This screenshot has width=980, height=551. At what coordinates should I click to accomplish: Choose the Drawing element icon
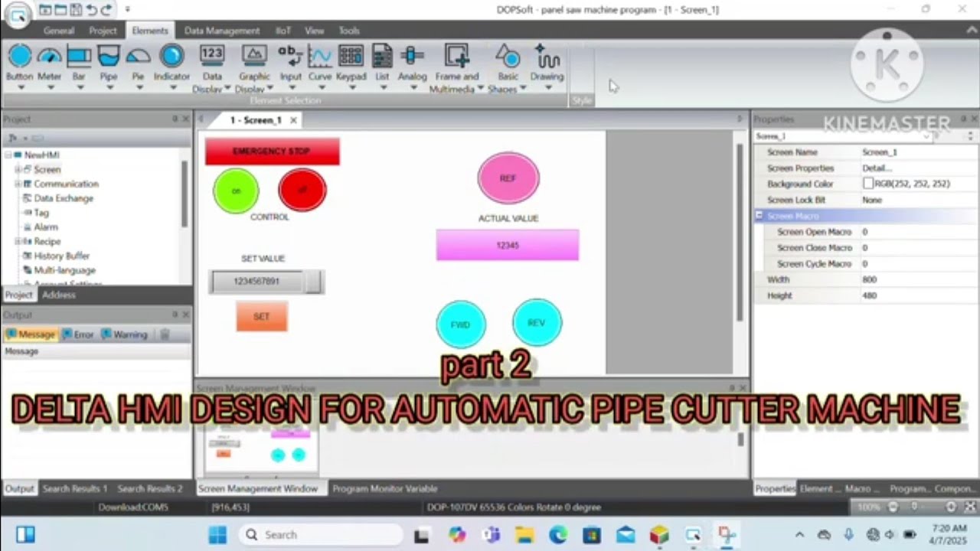click(x=547, y=56)
